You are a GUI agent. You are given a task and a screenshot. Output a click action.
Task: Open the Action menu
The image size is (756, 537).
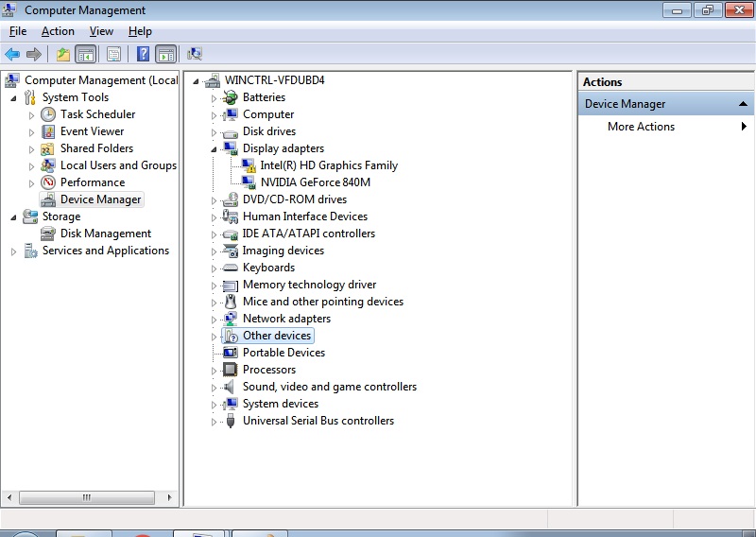tap(58, 31)
